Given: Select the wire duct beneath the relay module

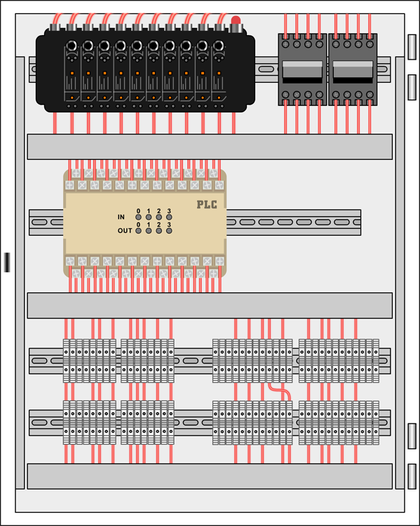Looking at the screenshot, I should coord(210,147).
